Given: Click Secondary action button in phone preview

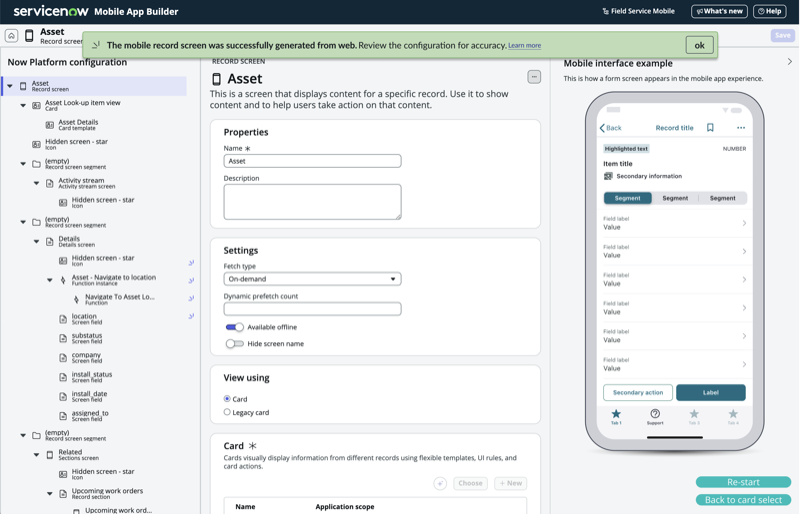Looking at the screenshot, I should [638, 393].
